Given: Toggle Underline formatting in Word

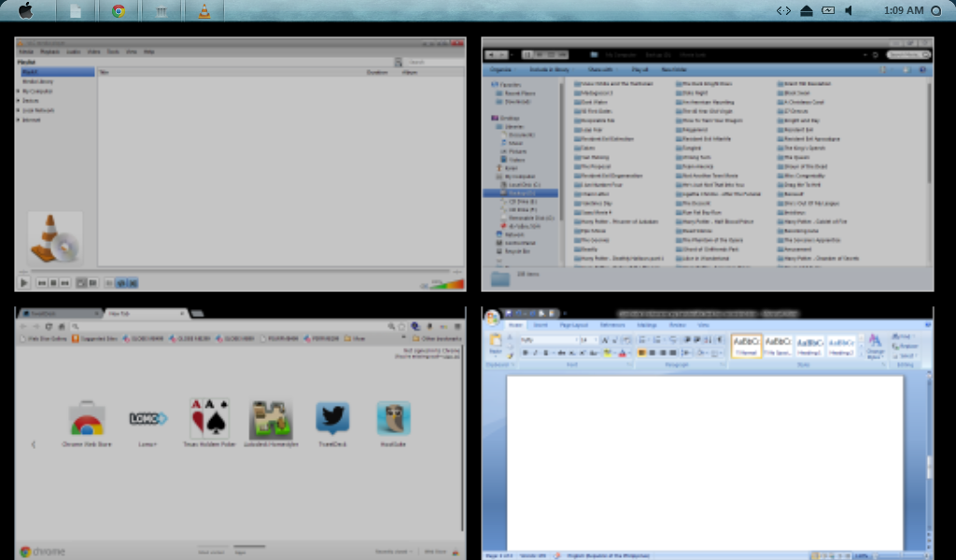Looking at the screenshot, I should [x=546, y=352].
